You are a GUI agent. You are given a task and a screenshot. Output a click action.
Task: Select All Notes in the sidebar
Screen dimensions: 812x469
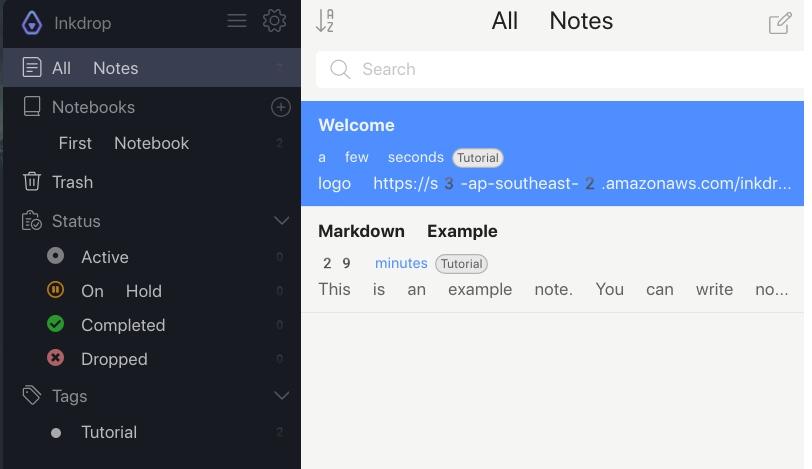click(152, 68)
